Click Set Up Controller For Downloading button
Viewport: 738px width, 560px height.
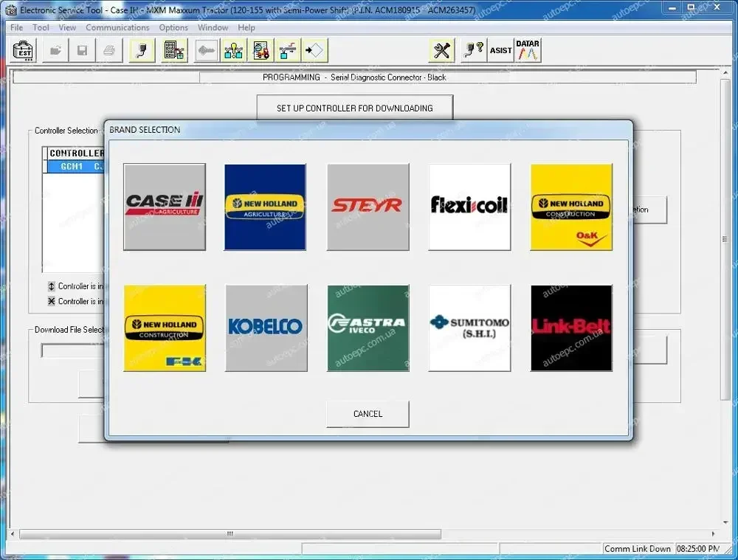pyautogui.click(x=354, y=108)
